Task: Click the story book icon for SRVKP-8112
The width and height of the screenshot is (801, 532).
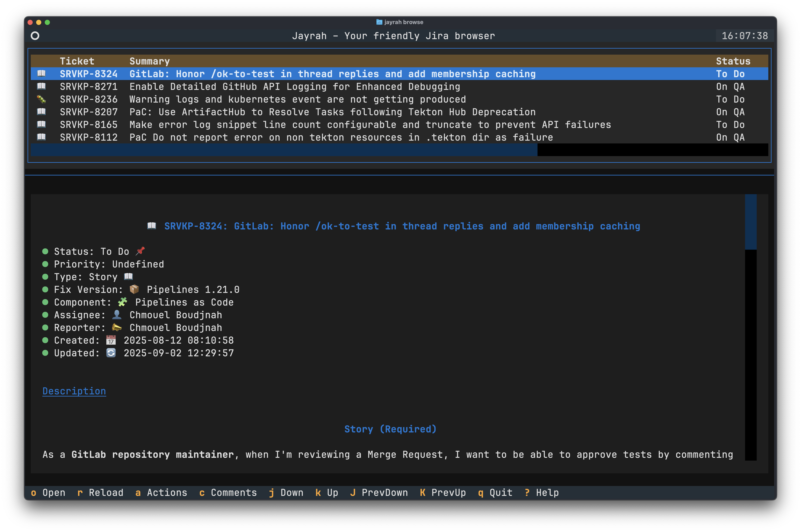Action: pyautogui.click(x=42, y=137)
